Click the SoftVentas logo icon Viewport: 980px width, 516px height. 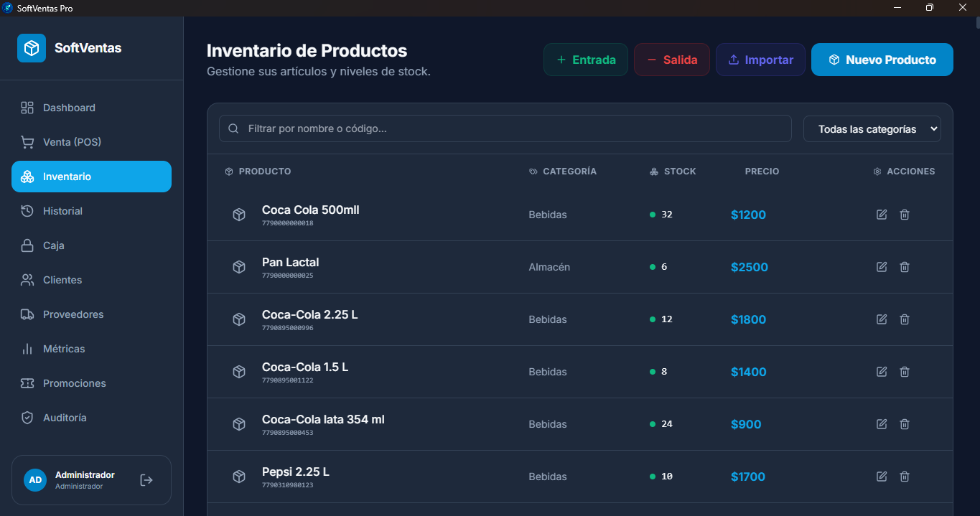click(x=30, y=47)
